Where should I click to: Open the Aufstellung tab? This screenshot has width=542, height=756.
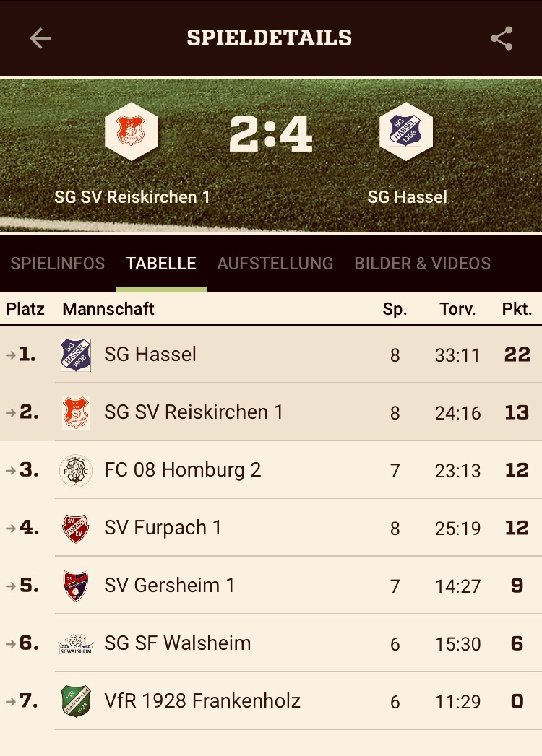[x=275, y=264]
